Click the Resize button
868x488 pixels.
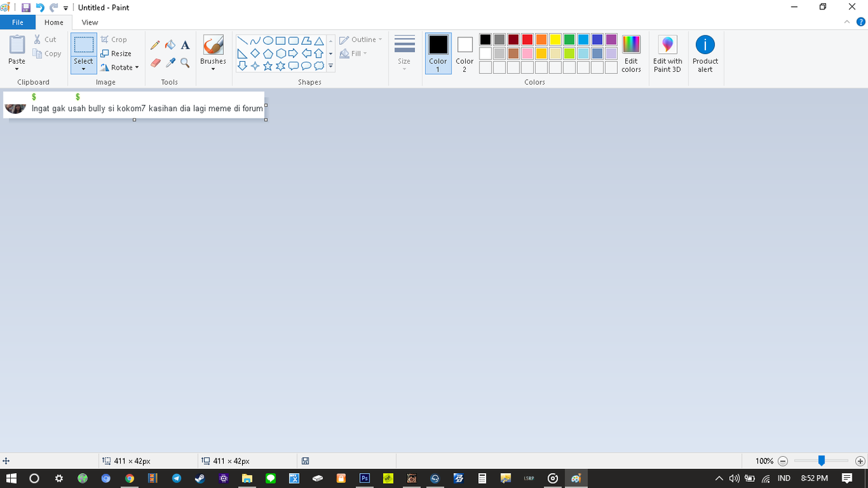[116, 54]
